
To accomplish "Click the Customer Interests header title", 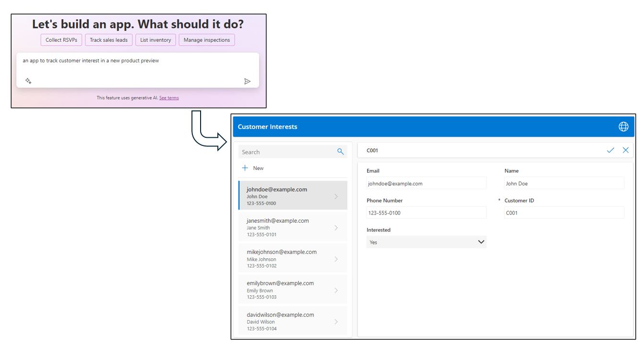I will 267,127.
